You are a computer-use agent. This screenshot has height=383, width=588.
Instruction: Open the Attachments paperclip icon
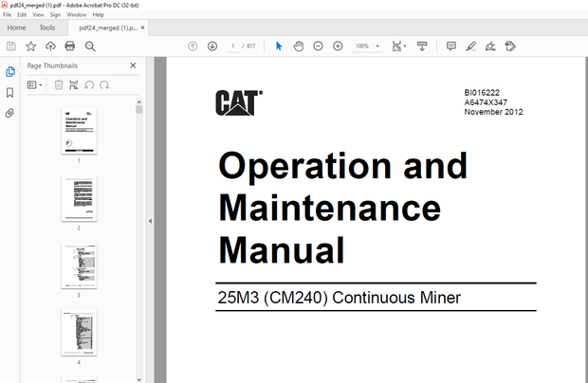9,113
